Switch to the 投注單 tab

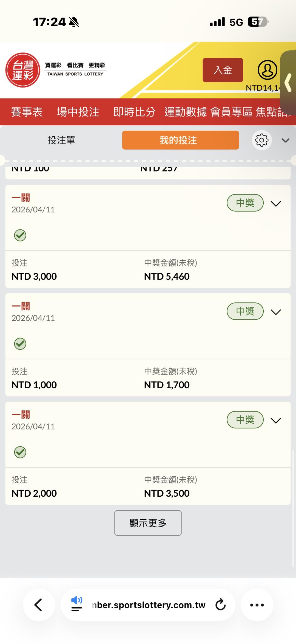(x=61, y=140)
